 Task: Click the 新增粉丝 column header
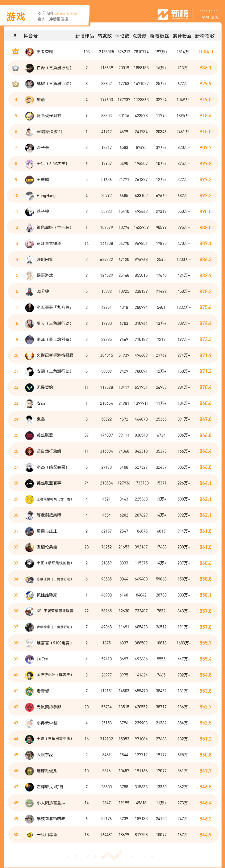pos(159,36)
